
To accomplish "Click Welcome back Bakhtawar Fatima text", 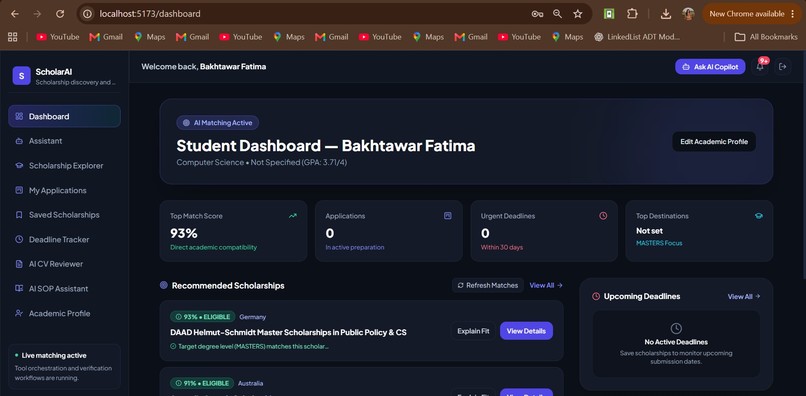I will tap(204, 66).
